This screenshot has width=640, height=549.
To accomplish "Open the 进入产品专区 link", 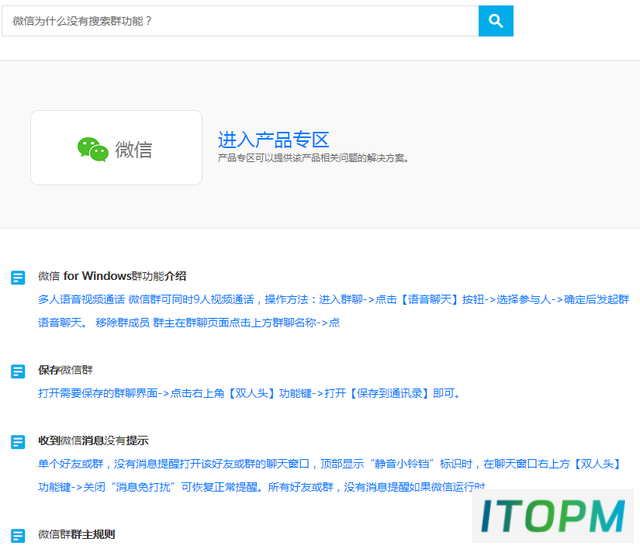I will click(273, 140).
